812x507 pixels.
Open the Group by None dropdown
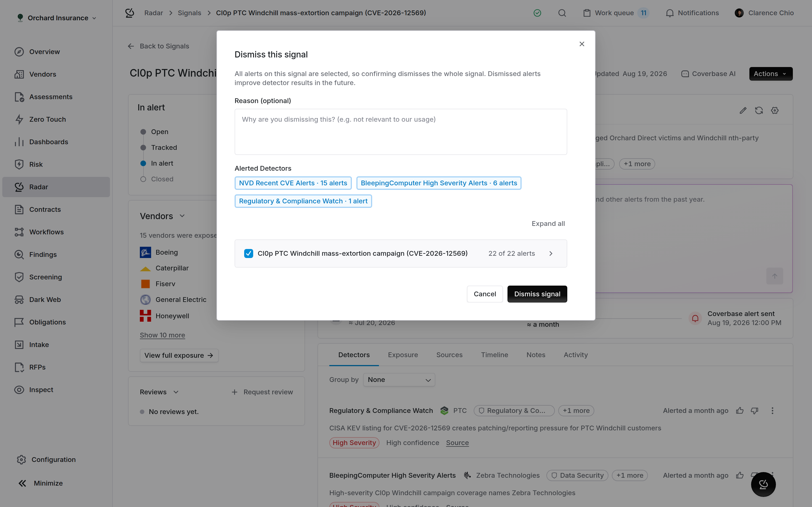pyautogui.click(x=399, y=380)
